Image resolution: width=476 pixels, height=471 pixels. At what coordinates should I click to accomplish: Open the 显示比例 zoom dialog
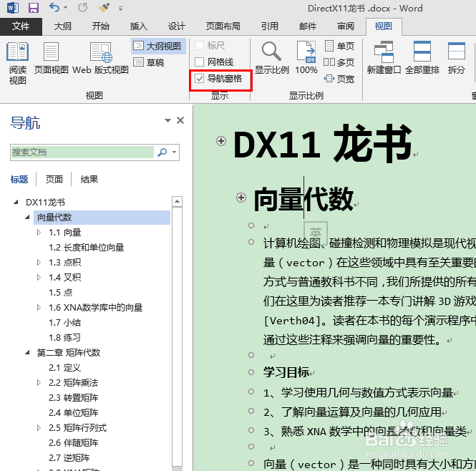tap(272, 58)
